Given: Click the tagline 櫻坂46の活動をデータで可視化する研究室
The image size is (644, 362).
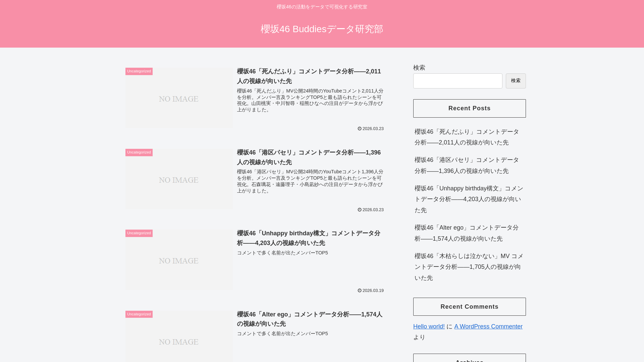Looking at the screenshot, I should tap(322, 7).
